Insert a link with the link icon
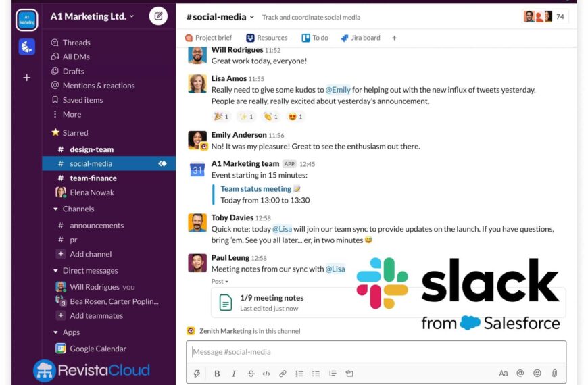The height and width of the screenshot is (385, 588). (283, 374)
